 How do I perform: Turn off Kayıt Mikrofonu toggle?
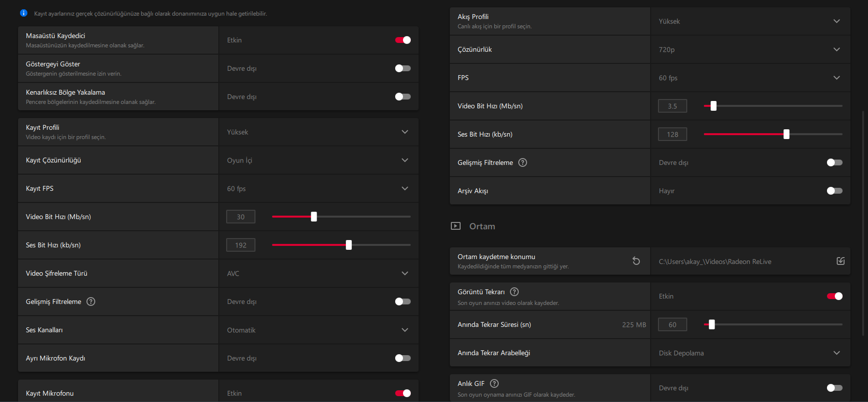click(x=403, y=393)
